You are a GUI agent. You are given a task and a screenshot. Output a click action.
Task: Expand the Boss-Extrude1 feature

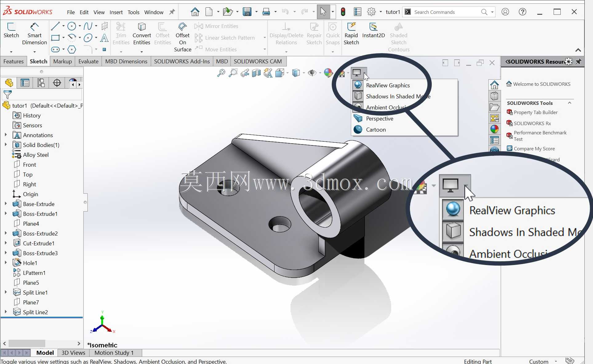(x=6, y=213)
